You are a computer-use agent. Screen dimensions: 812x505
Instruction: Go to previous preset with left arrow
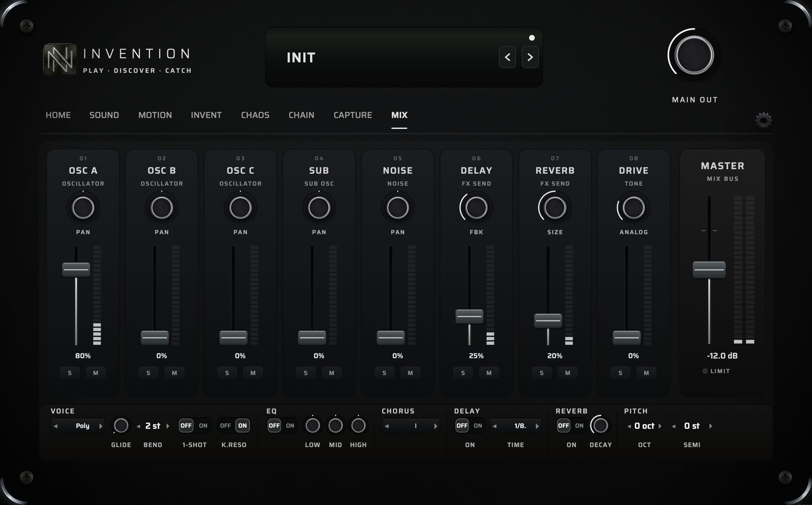(507, 57)
